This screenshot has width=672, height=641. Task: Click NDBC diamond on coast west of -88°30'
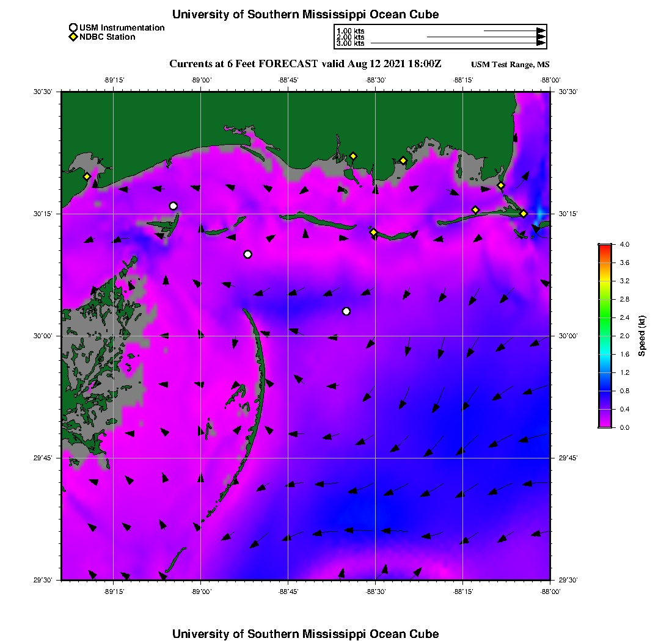pos(353,156)
